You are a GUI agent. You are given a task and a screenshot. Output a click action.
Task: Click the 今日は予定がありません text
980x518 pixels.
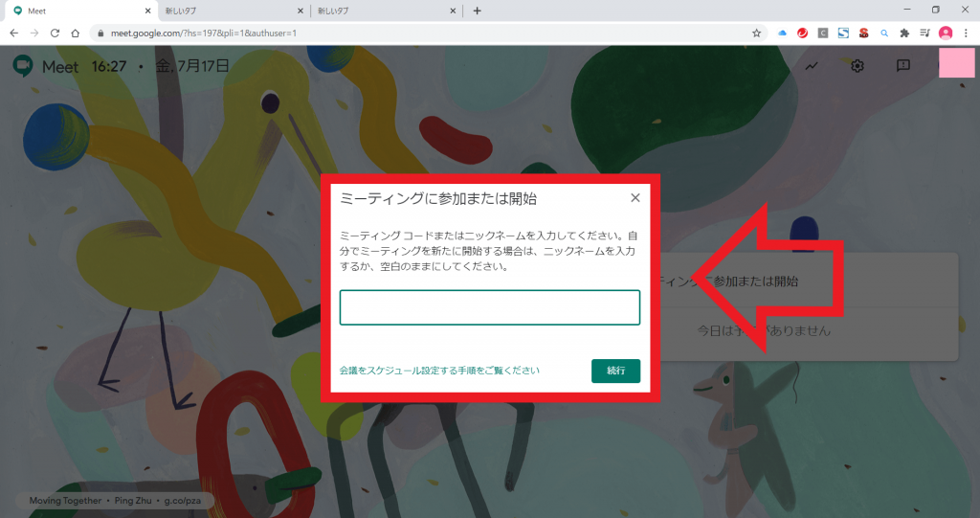tap(764, 330)
